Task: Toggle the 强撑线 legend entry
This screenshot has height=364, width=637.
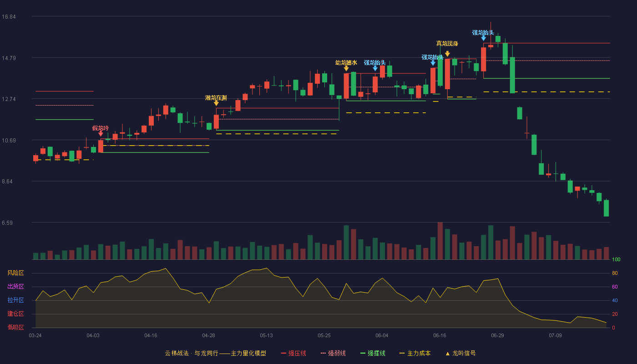Action: coord(373,353)
